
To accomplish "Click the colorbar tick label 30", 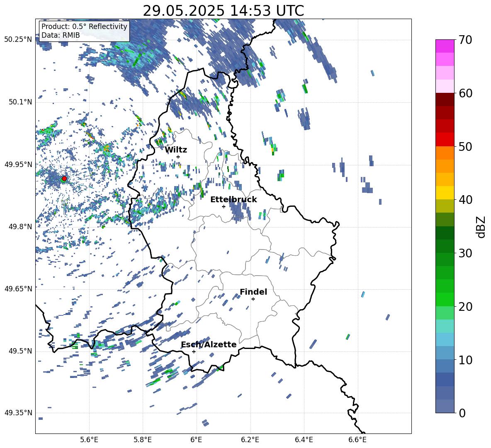I will coord(465,253).
